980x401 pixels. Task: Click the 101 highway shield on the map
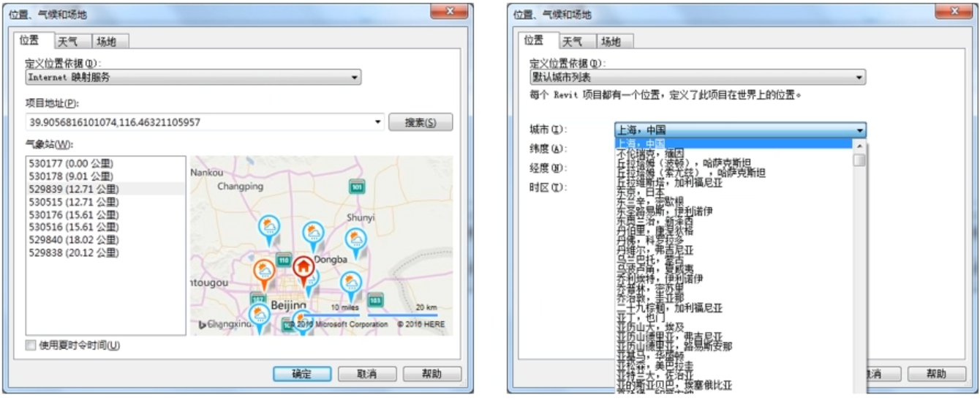pyautogui.click(x=356, y=187)
